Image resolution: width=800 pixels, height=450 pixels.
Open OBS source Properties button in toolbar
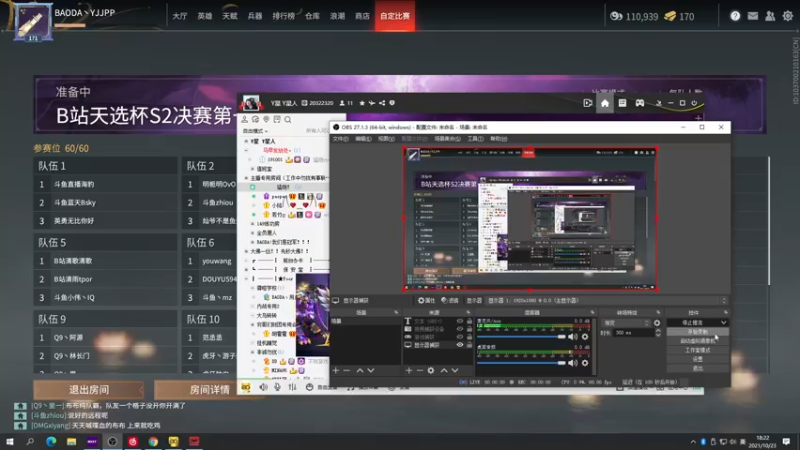427,301
